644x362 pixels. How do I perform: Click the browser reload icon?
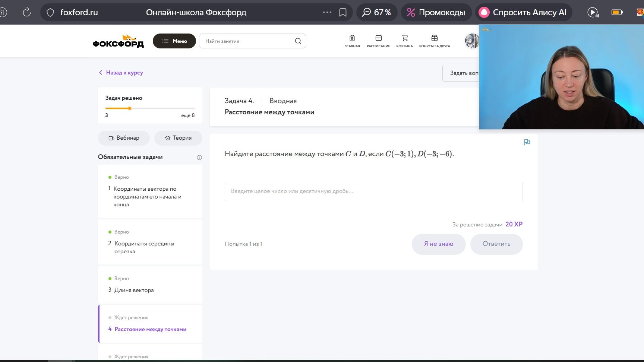27,12
